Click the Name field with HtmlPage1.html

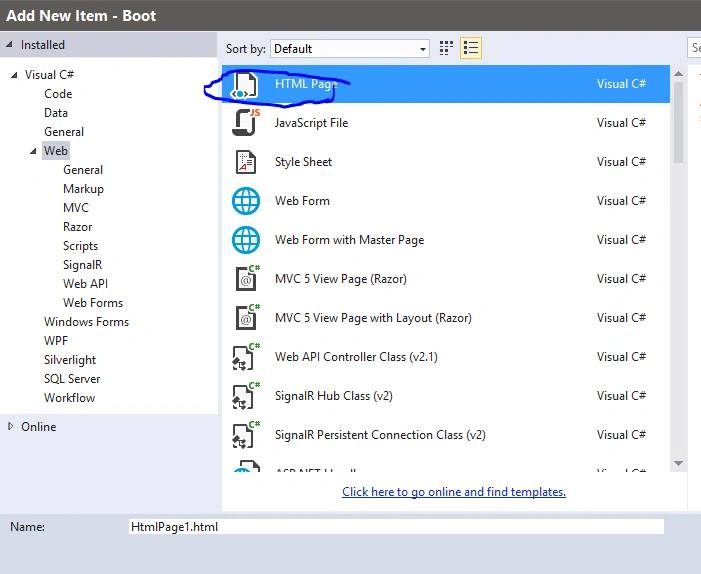396,527
